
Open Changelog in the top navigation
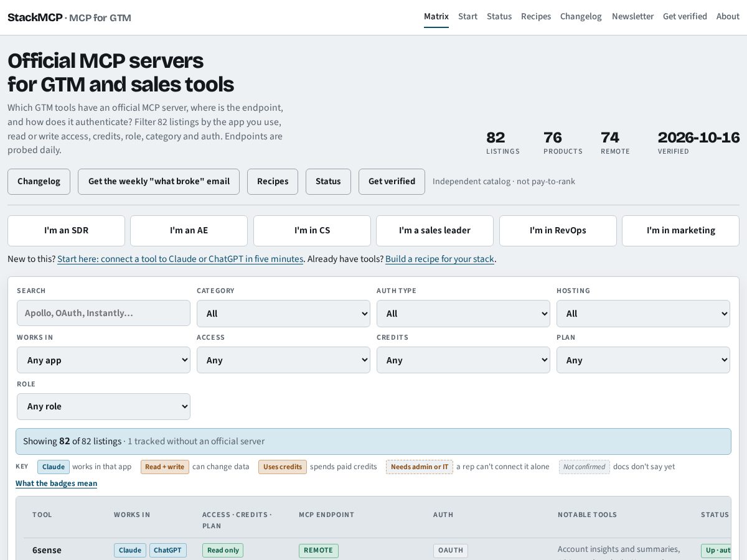pyautogui.click(x=581, y=17)
